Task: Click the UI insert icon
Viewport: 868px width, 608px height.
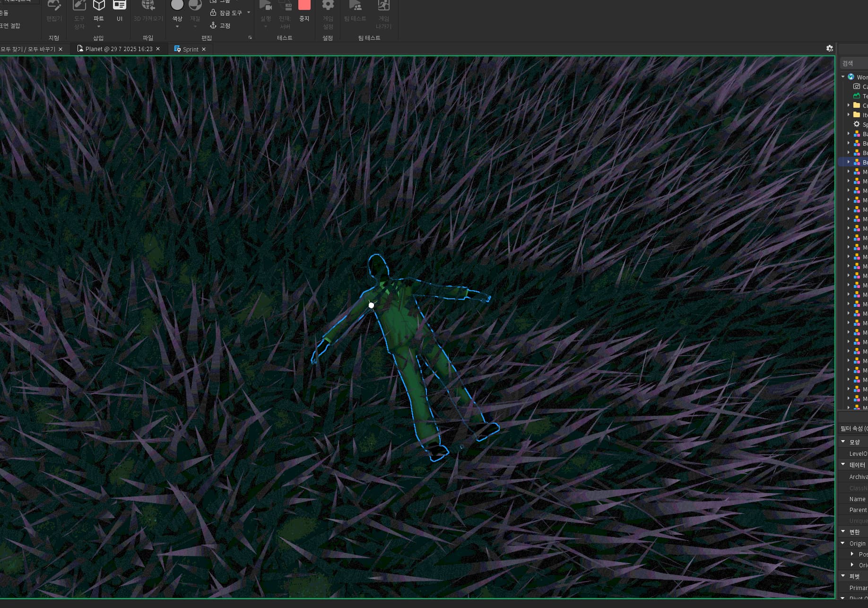Action: tap(119, 7)
